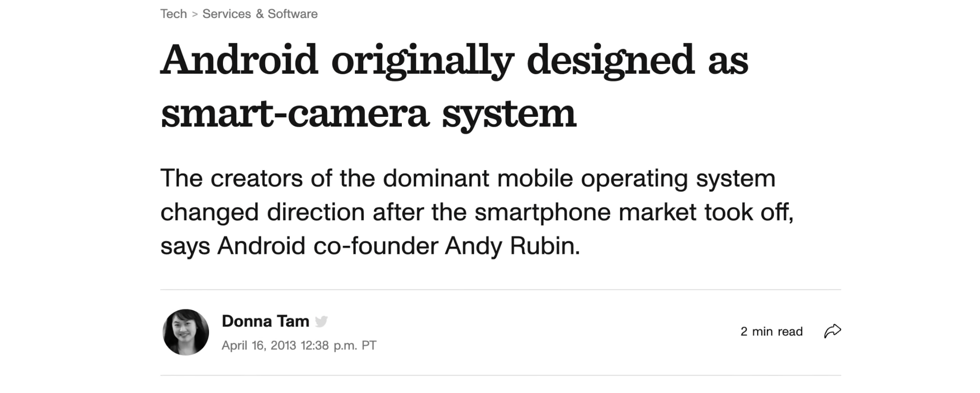This screenshot has width=980, height=393.
Task: Open the Tech breadcrumb link
Action: [173, 14]
